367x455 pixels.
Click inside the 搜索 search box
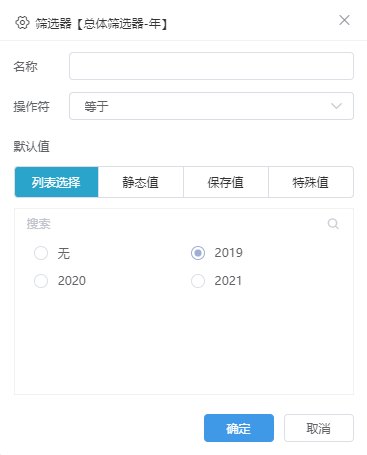[173, 224]
